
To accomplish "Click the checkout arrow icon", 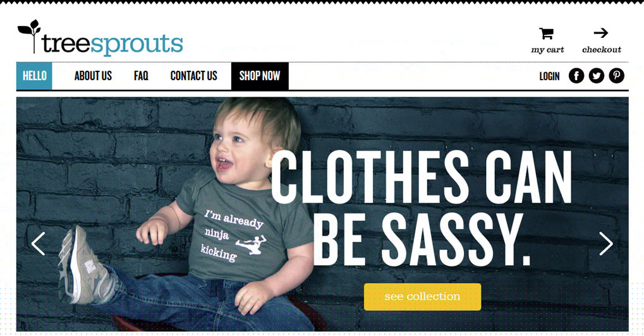I will [601, 33].
